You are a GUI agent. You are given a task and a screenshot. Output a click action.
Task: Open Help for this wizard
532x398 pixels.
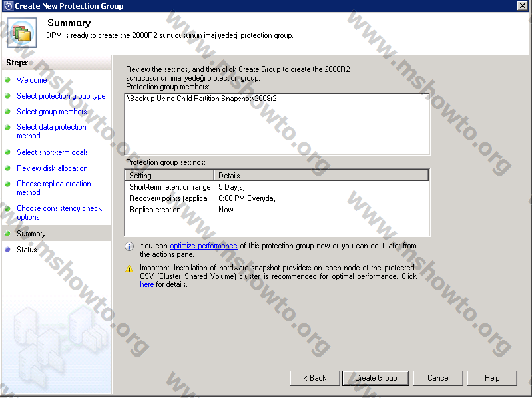tap(492, 378)
